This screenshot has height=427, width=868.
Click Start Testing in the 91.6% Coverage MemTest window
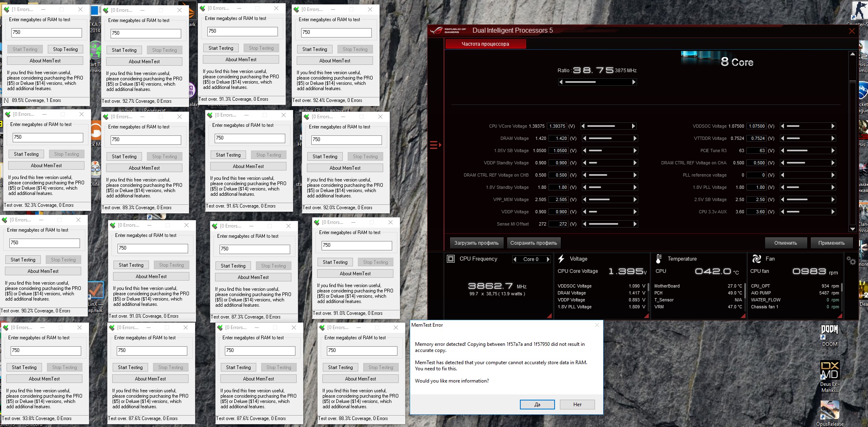228,155
